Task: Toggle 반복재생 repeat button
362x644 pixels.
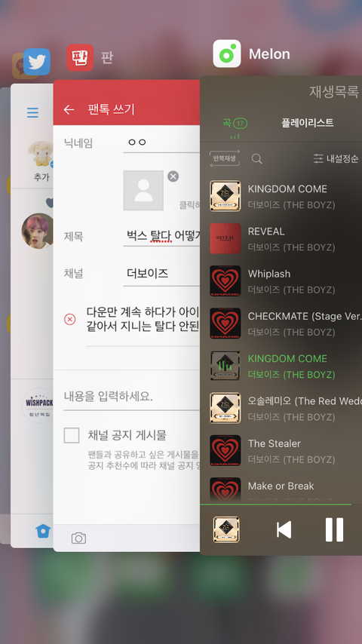Action: tap(224, 158)
